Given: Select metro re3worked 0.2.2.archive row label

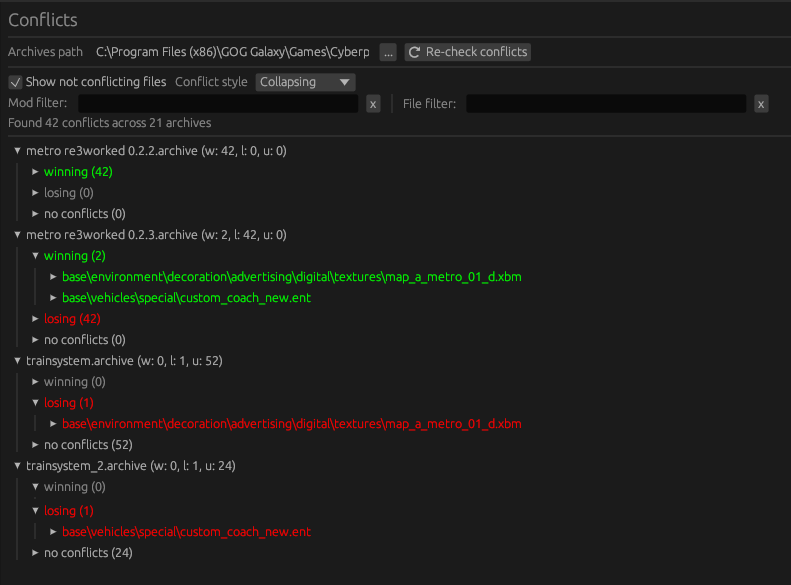Looking at the screenshot, I should [x=156, y=151].
